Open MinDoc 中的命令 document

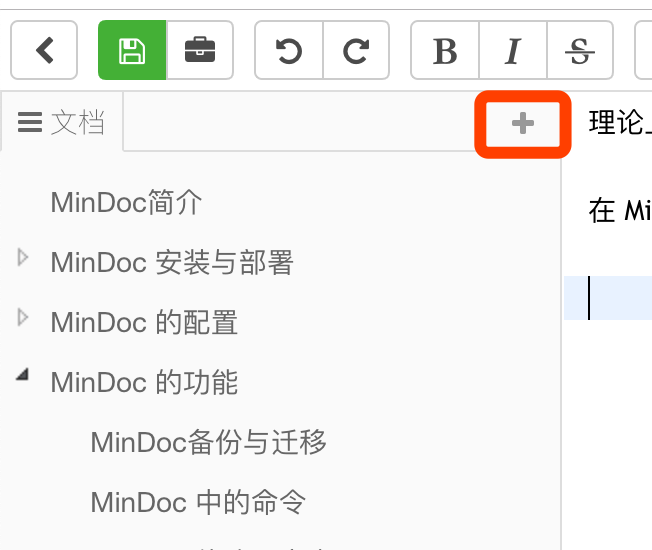pyautogui.click(x=198, y=502)
